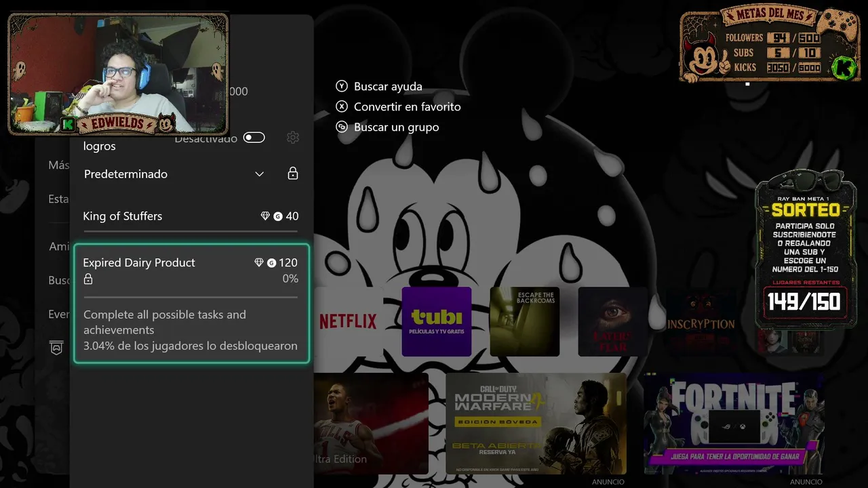Click the Expired Dairy Product progress bar
The width and height of the screenshot is (868, 488).
pos(191,296)
